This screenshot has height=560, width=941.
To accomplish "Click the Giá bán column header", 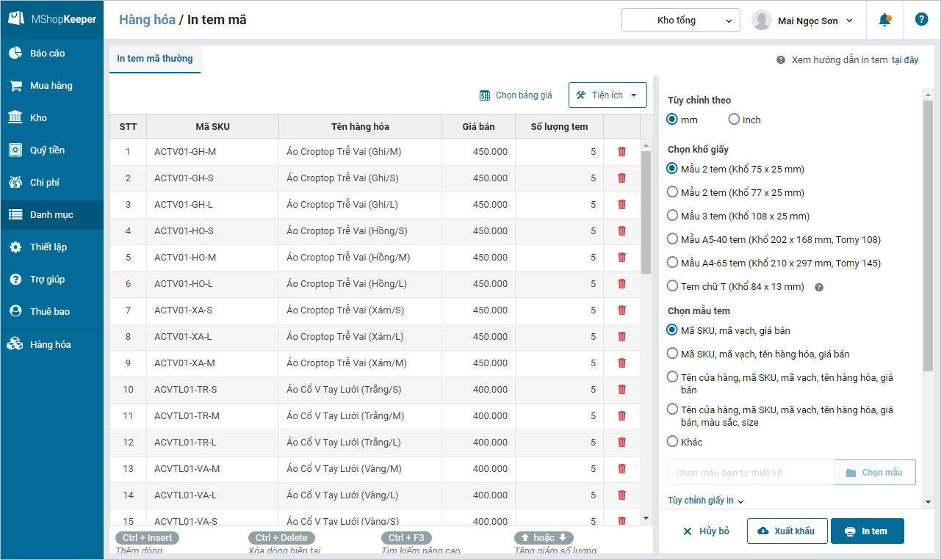I will [x=478, y=127].
